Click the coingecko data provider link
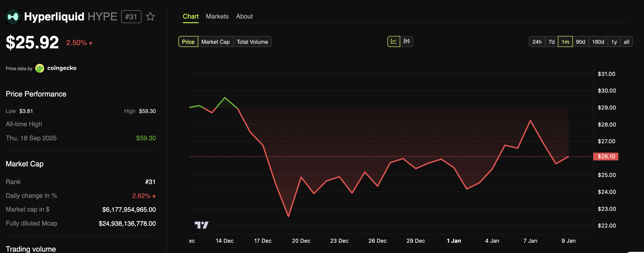This screenshot has height=253, width=644. [x=62, y=68]
